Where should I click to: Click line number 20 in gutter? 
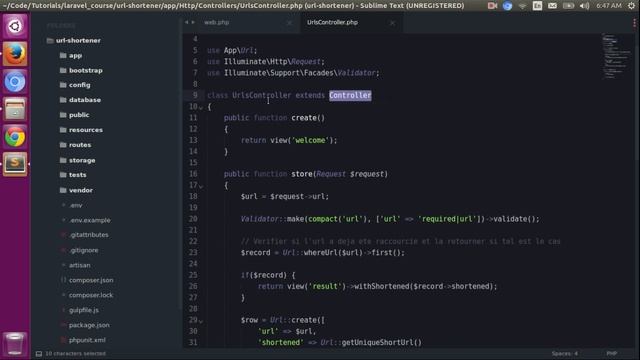point(193,219)
